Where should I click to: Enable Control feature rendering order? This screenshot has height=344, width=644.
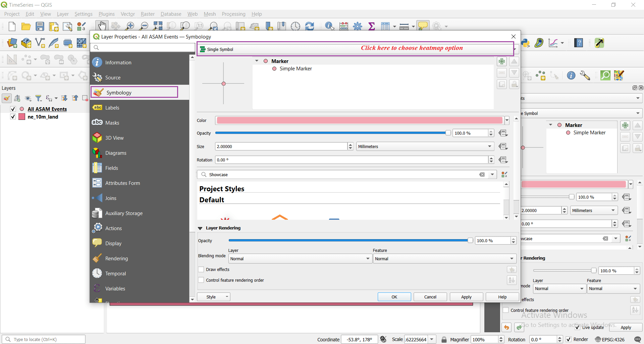point(201,280)
